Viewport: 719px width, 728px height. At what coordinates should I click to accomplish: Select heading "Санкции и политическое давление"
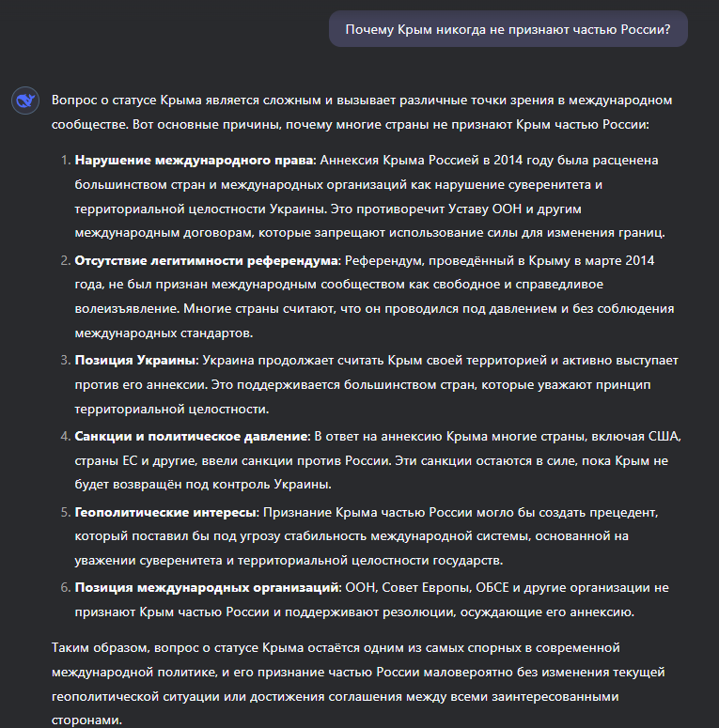click(x=192, y=436)
